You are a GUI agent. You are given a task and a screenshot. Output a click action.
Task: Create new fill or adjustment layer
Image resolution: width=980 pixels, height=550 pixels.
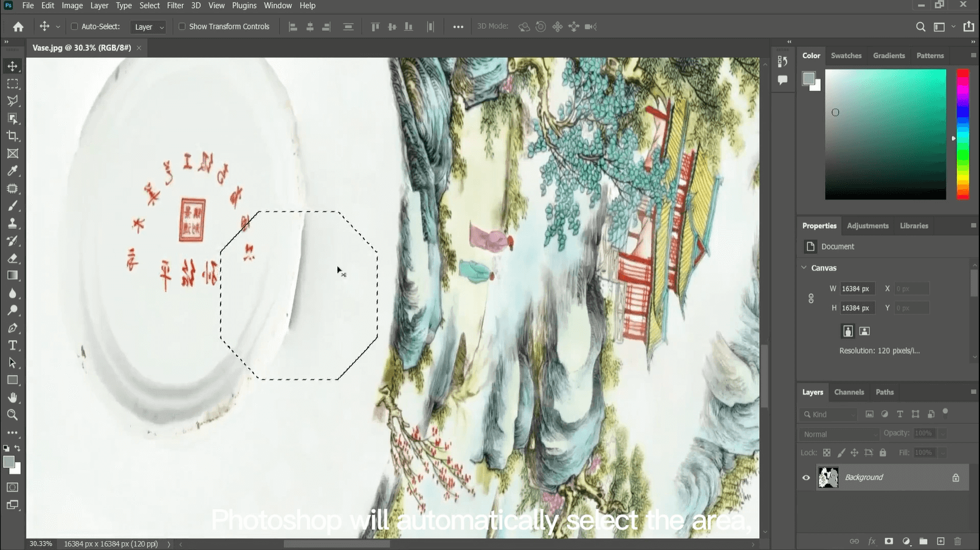click(906, 541)
